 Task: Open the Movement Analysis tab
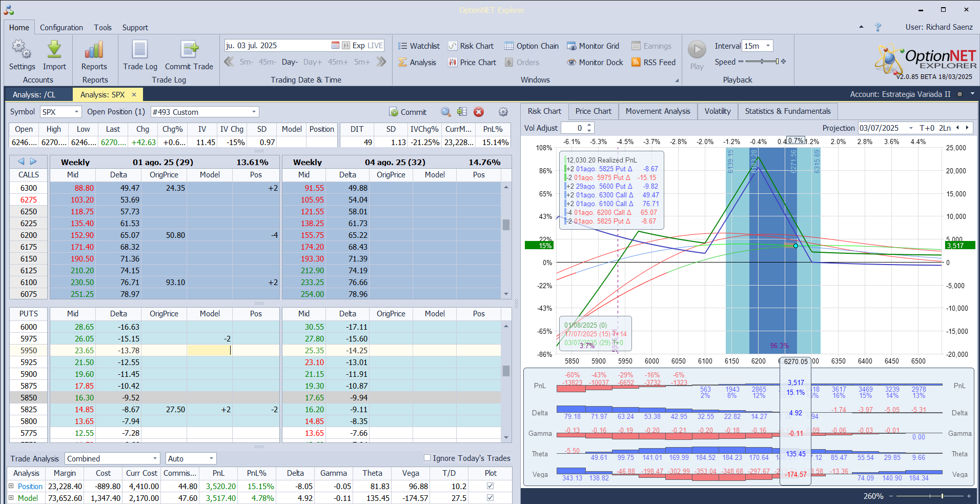tap(658, 111)
